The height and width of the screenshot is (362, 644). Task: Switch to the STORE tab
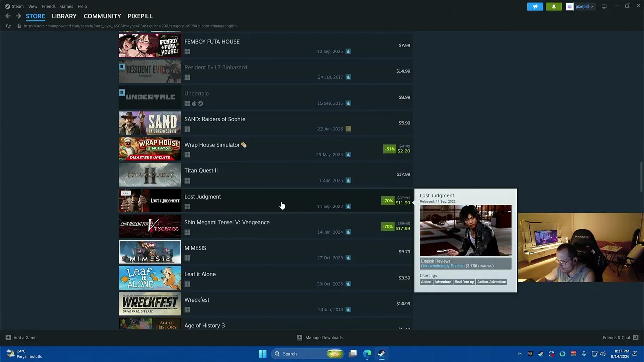coord(35,16)
